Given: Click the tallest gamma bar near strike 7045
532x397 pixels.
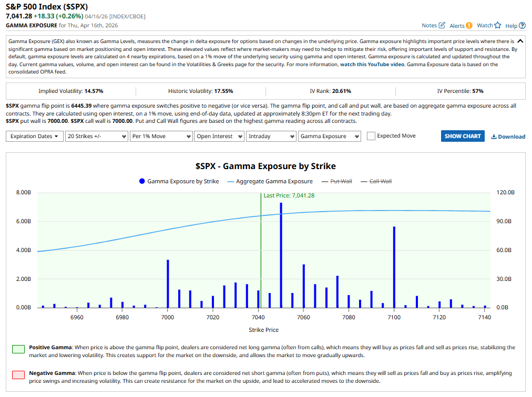Looking at the screenshot, I should pyautogui.click(x=281, y=252).
